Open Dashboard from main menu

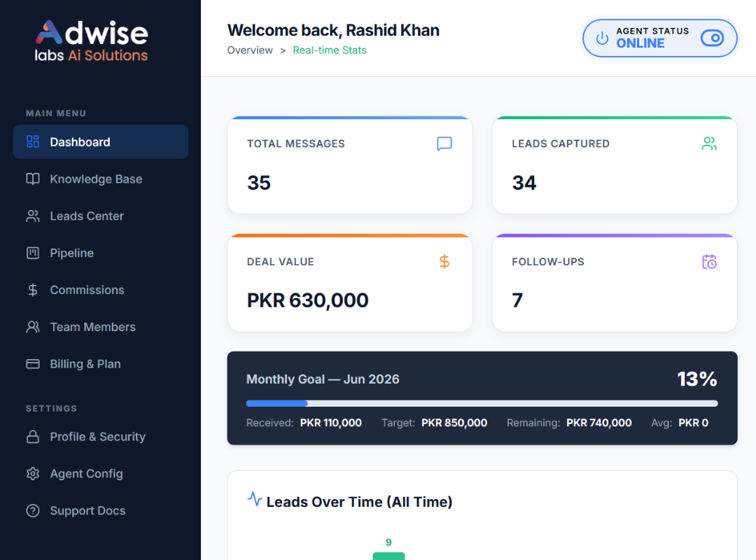tap(101, 142)
